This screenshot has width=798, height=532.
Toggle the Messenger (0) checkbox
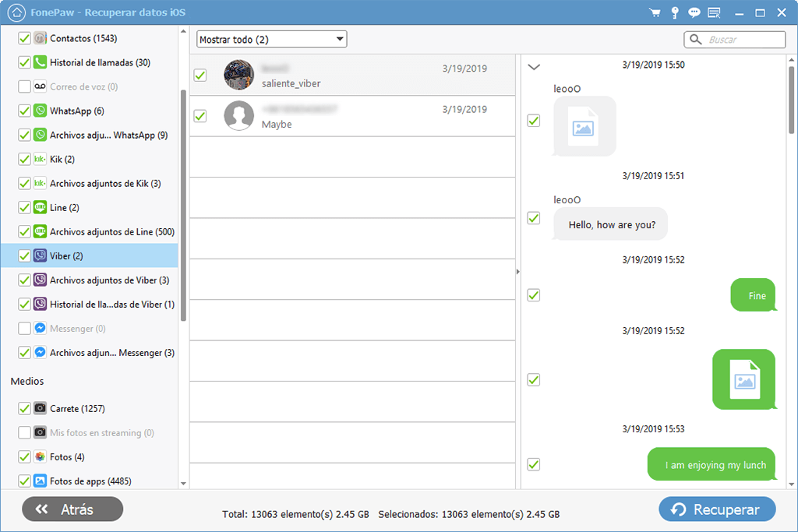[24, 328]
